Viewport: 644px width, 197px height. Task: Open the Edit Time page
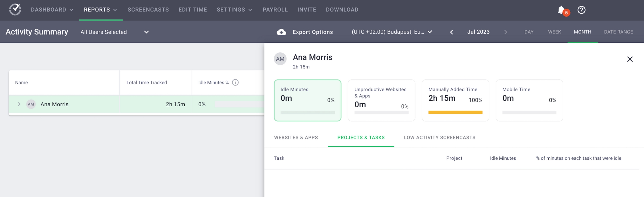click(x=193, y=10)
